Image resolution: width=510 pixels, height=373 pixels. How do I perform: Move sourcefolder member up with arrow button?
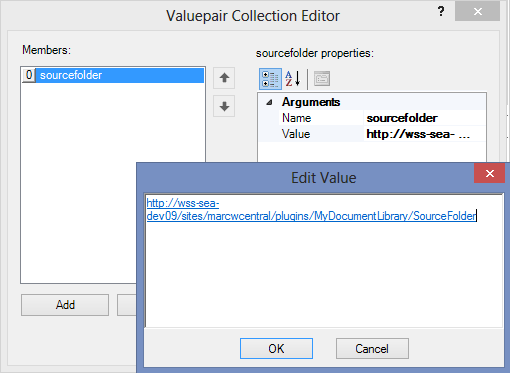click(224, 78)
